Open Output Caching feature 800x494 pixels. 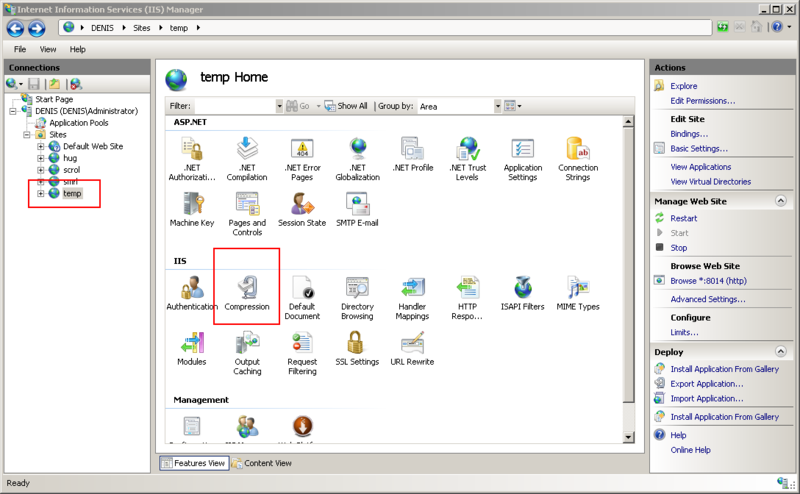click(x=247, y=353)
